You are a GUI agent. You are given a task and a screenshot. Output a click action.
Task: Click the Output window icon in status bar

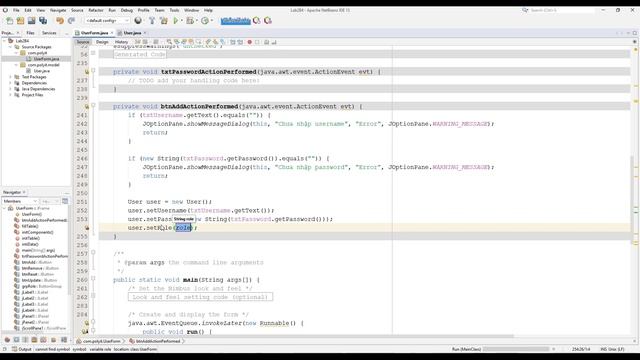coord(14,349)
